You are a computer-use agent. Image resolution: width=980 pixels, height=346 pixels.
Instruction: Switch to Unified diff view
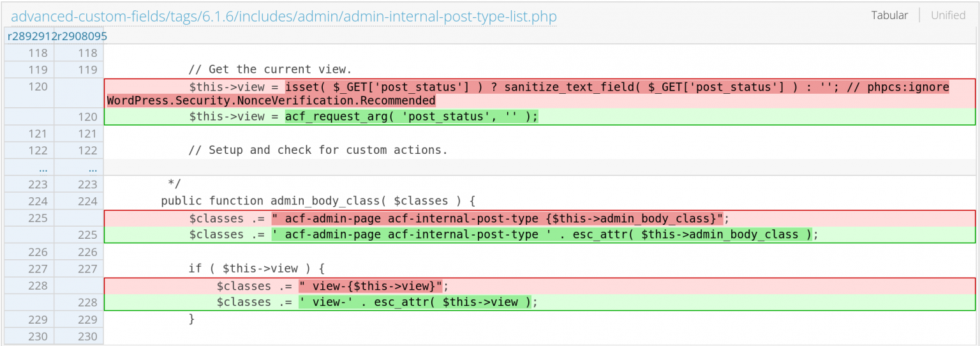click(x=947, y=15)
